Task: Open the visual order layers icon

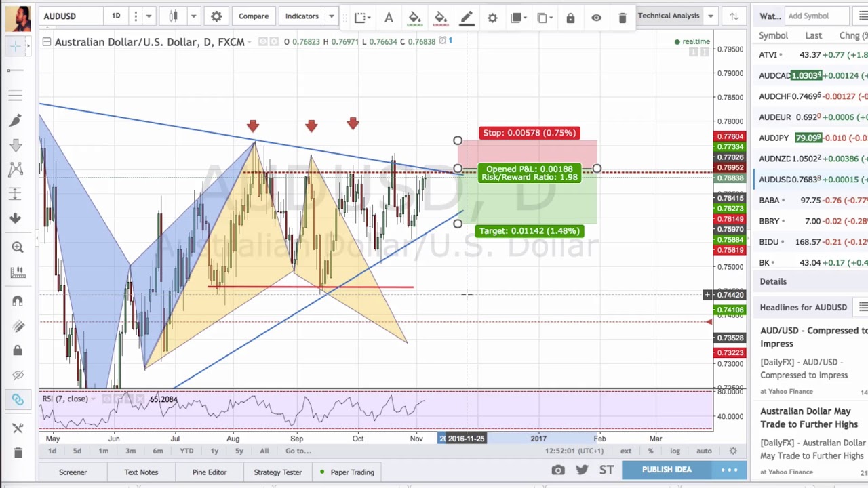Action: click(x=519, y=17)
